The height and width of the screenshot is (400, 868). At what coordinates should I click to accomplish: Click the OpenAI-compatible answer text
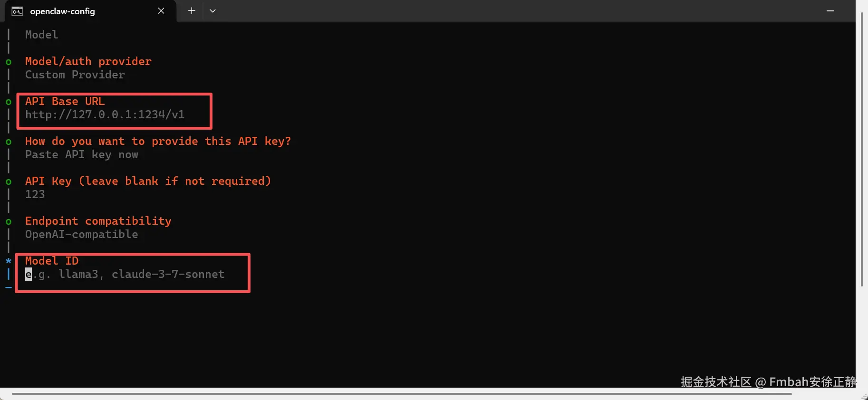click(x=82, y=234)
